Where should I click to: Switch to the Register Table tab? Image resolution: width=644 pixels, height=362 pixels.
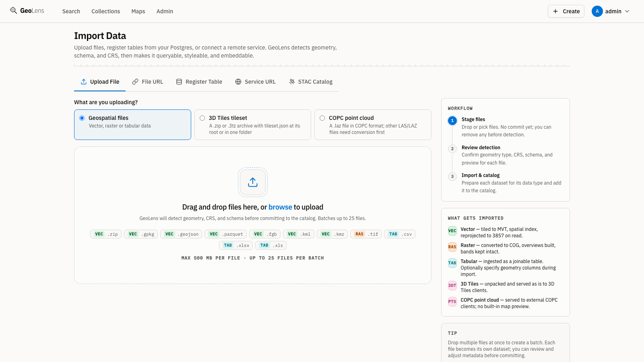[x=199, y=82]
